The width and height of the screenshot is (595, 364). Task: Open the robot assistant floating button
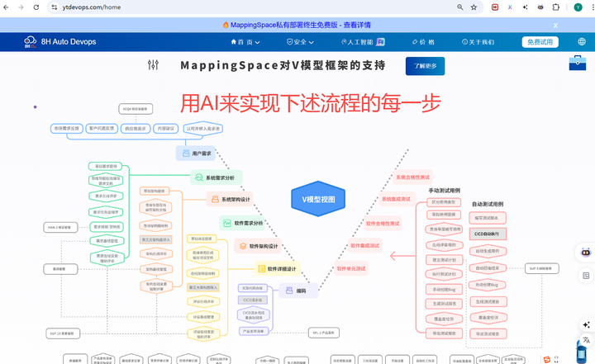pyautogui.click(x=586, y=252)
